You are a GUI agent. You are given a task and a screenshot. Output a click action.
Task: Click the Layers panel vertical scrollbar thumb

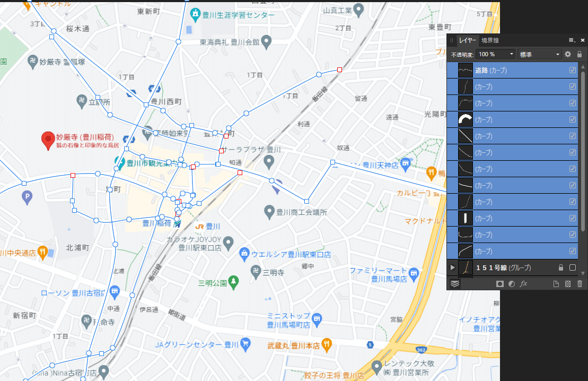click(583, 150)
